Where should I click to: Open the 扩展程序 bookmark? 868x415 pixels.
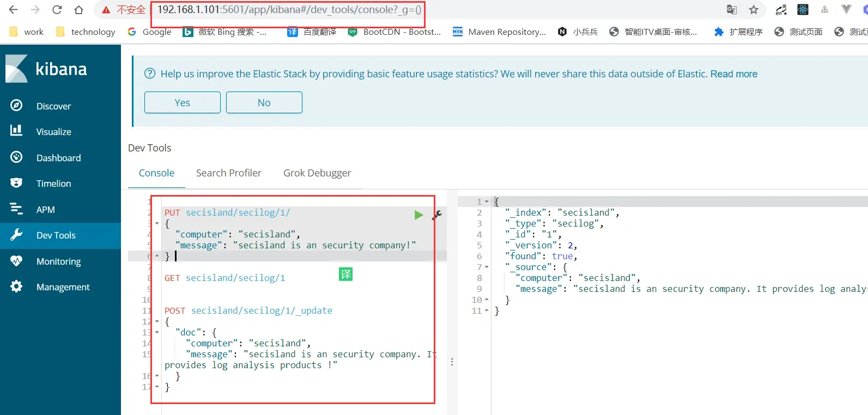click(738, 32)
